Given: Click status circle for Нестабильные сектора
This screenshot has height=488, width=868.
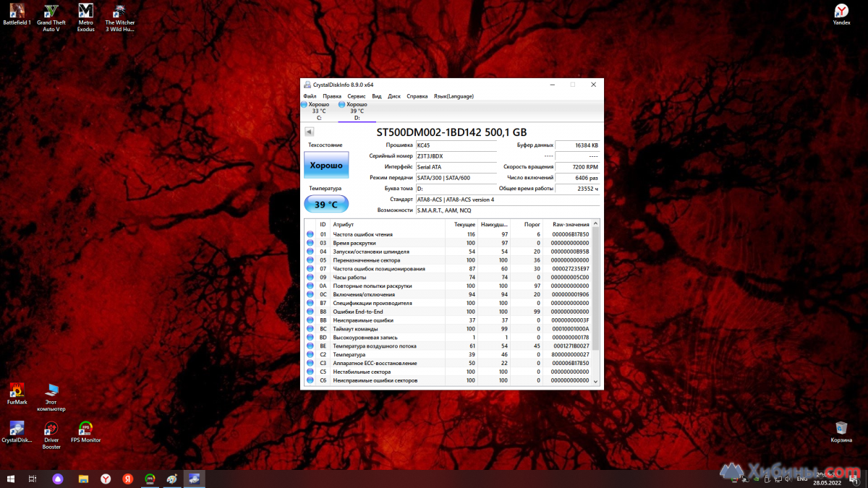Looking at the screenshot, I should point(310,372).
